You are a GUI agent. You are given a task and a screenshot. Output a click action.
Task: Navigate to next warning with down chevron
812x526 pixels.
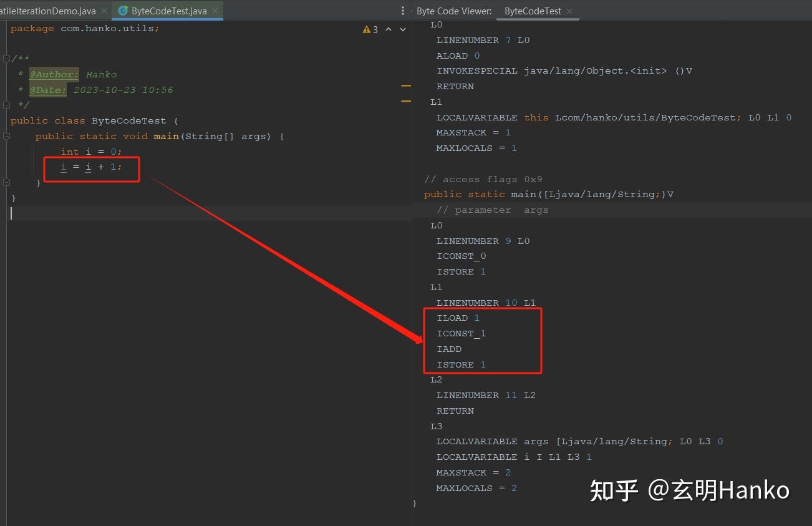click(402, 29)
